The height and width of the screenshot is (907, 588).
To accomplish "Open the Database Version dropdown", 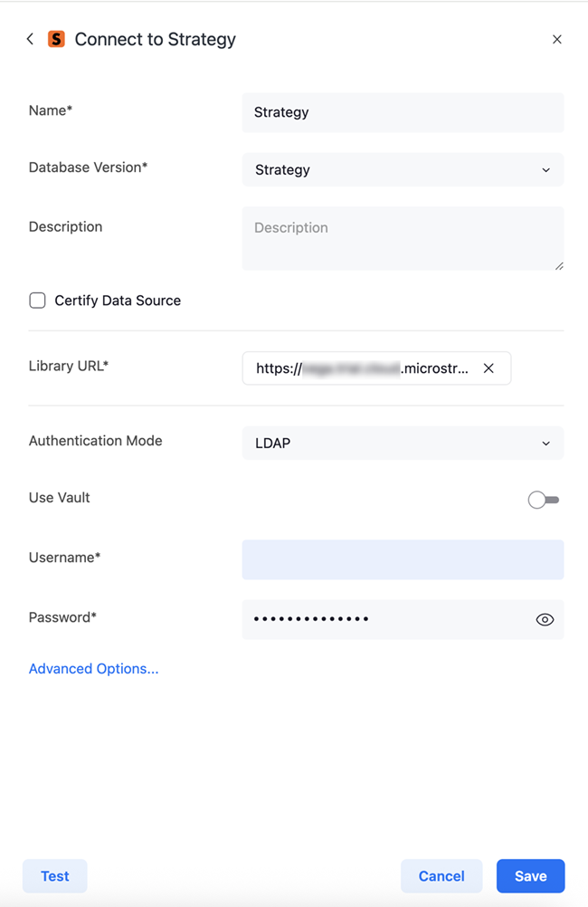I will point(403,170).
